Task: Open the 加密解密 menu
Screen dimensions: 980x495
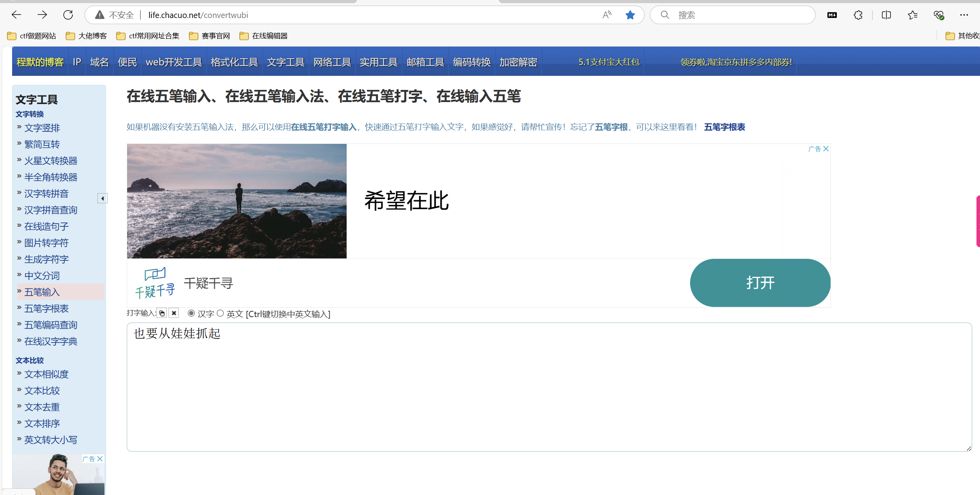Action: [x=518, y=62]
